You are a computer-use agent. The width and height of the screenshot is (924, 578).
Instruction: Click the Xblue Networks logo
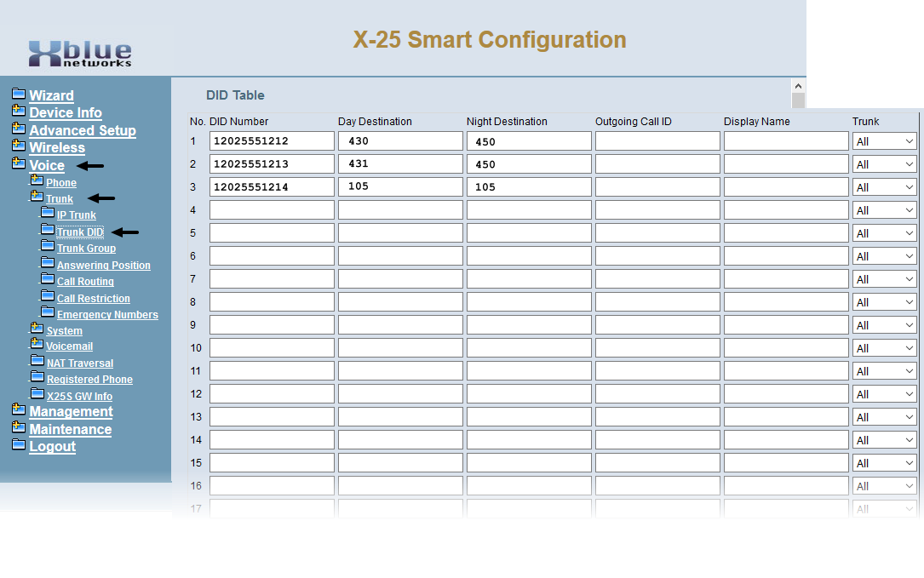[81, 54]
